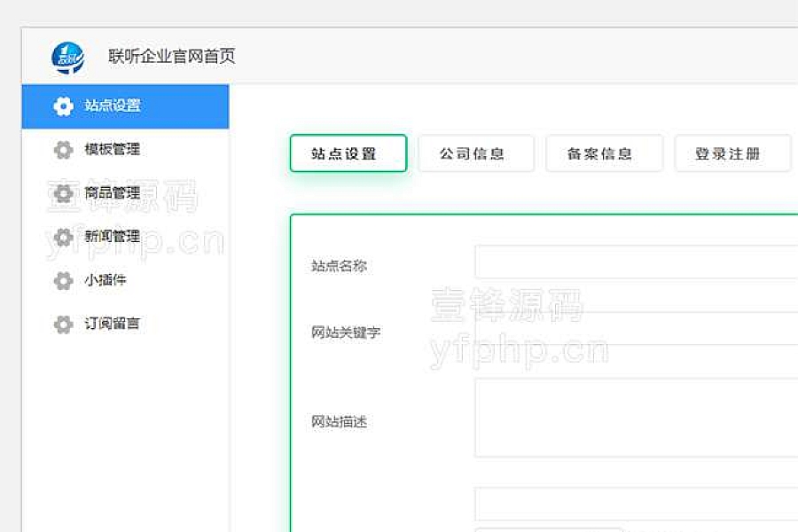Click the gear icon beside 站点设置
The image size is (798, 532).
coord(63,106)
